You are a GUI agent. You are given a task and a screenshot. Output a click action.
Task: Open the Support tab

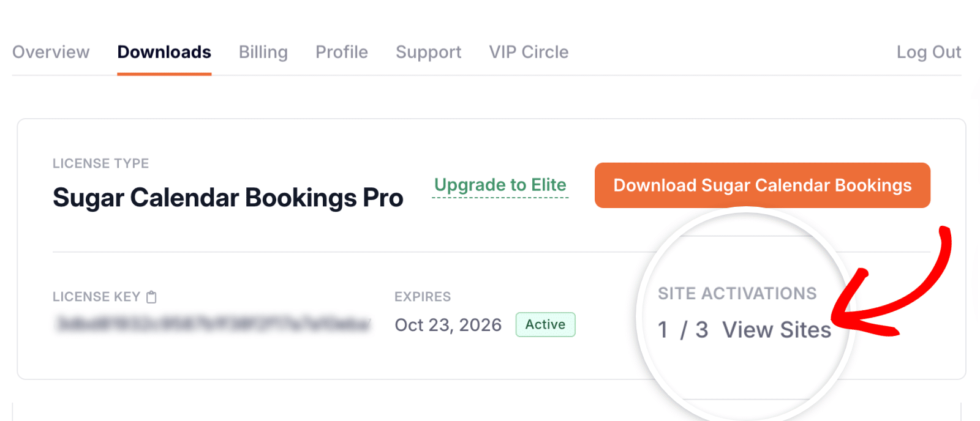[428, 52]
